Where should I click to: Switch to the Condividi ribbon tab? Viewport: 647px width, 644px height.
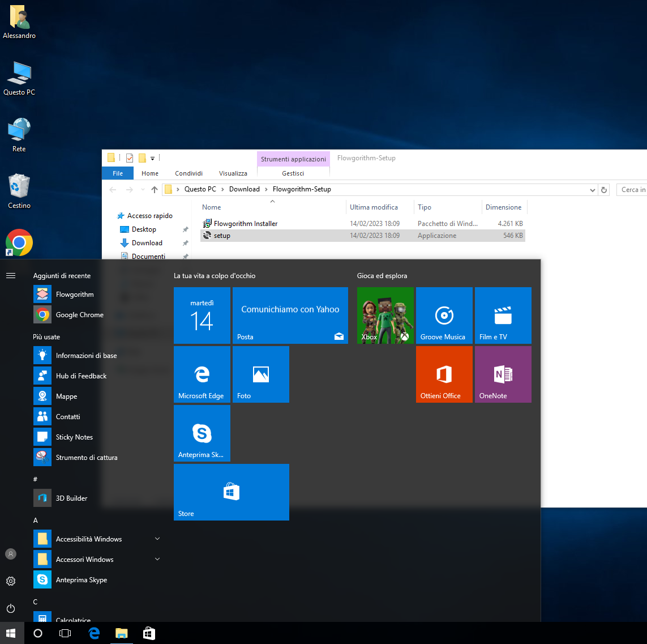(x=188, y=173)
